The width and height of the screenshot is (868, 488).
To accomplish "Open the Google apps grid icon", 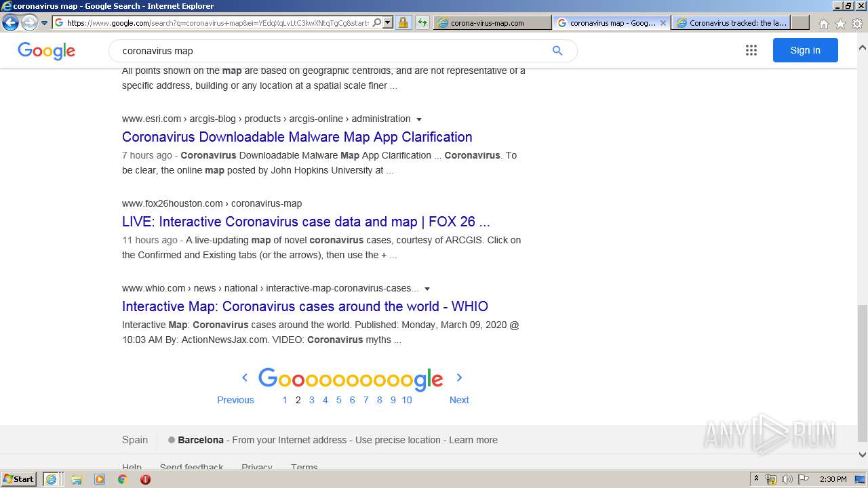I will click(751, 50).
